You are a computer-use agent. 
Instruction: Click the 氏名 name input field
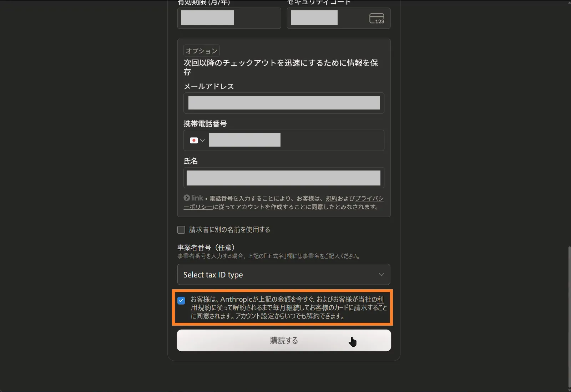tap(284, 178)
